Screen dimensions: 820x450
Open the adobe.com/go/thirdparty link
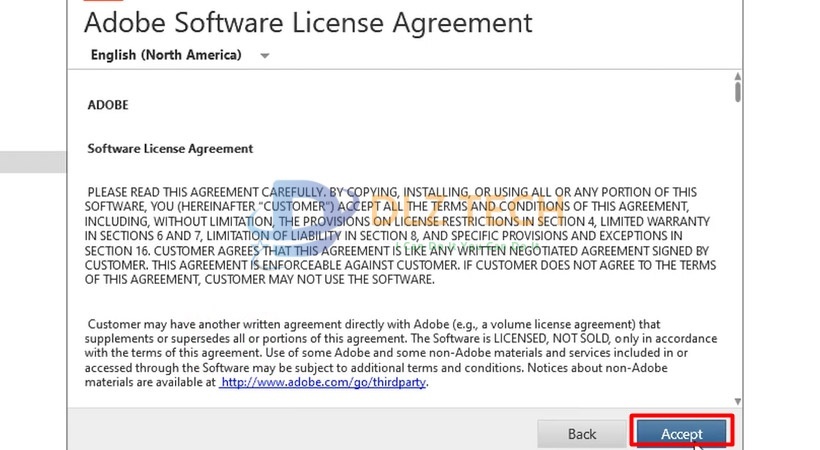pyautogui.click(x=323, y=382)
